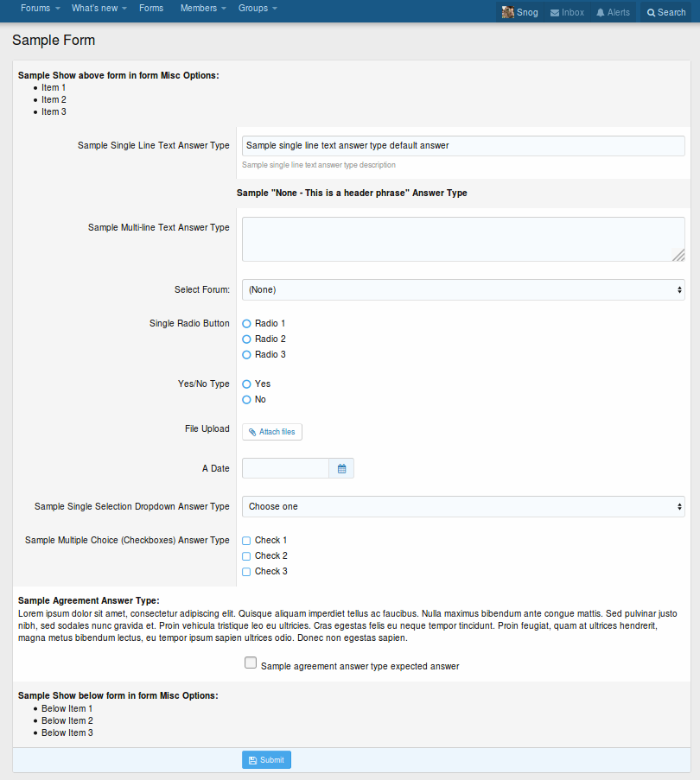Select the Radio 2 option
This screenshot has width=700, height=780.
point(246,339)
